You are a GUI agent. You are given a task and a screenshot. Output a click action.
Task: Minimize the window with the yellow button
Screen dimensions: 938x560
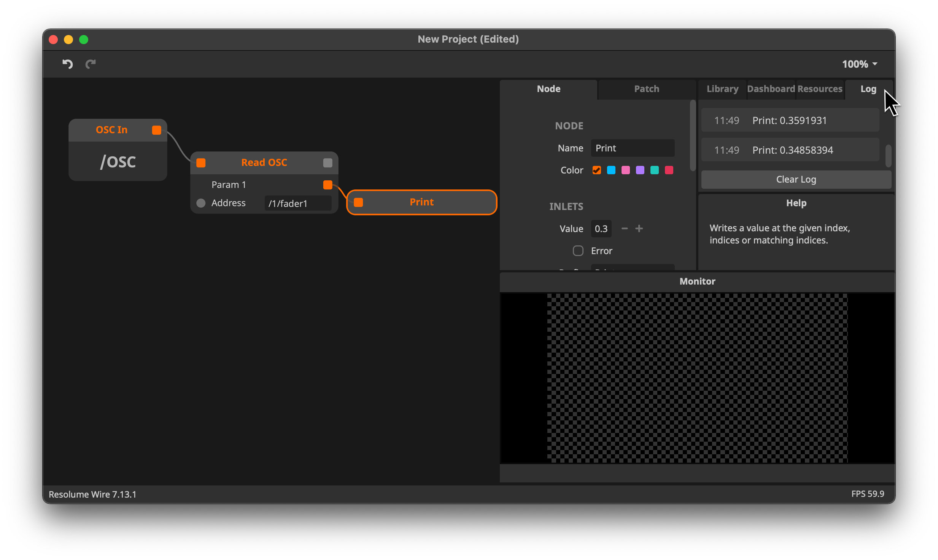point(68,40)
